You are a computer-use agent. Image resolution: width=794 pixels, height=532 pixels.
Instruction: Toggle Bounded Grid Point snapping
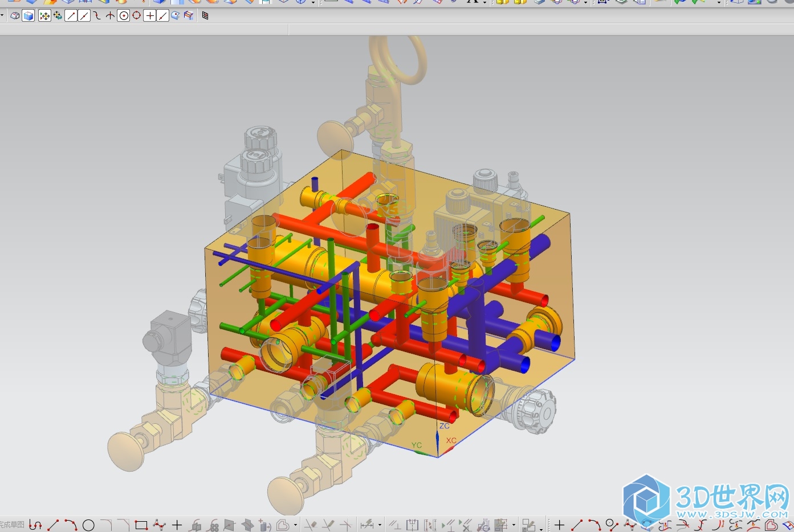(189, 16)
